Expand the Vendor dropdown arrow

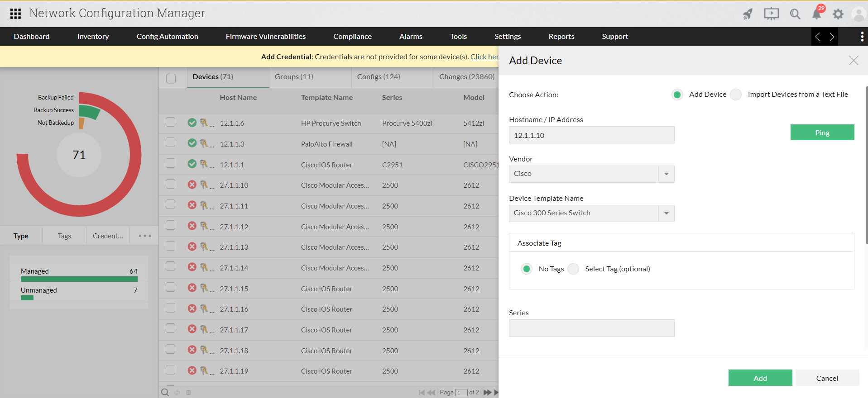pyautogui.click(x=667, y=174)
